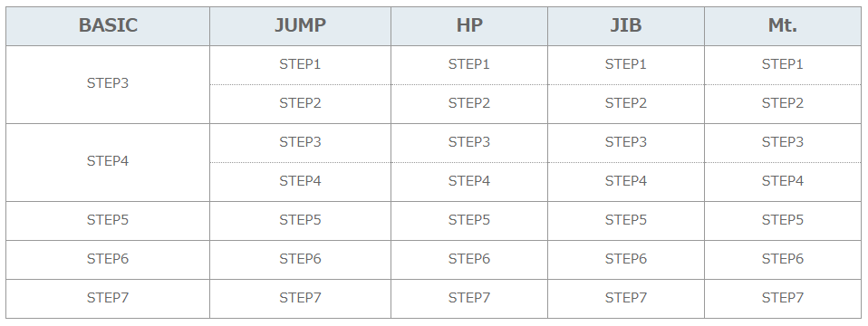Image resolution: width=868 pixels, height=326 pixels.
Task: Select STEP1 in the JUMP column
Action: click(x=300, y=64)
